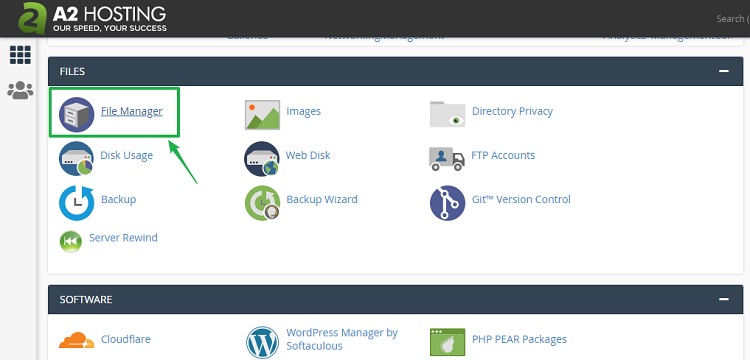Collapse the FILES section
Image resolution: width=750 pixels, height=360 pixels.
724,71
